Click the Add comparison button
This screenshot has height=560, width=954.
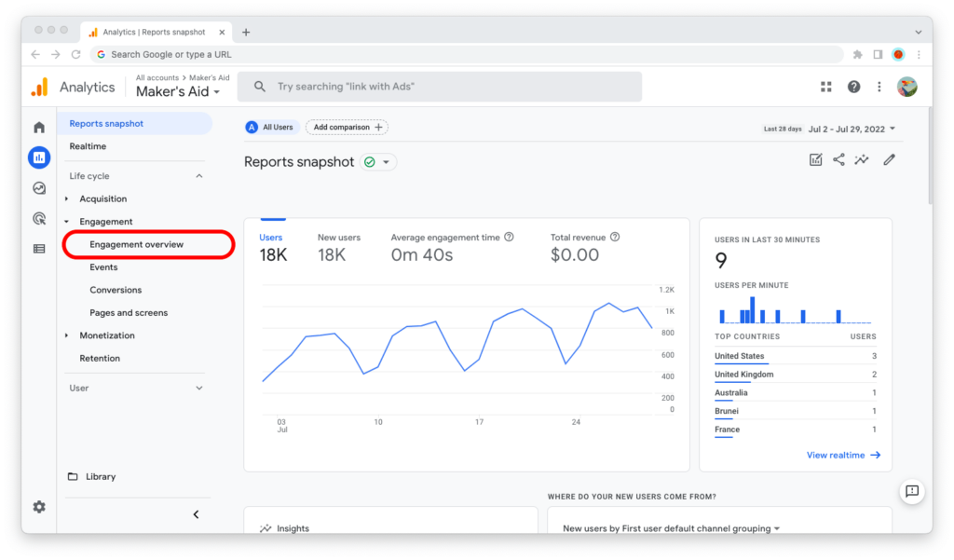347,128
